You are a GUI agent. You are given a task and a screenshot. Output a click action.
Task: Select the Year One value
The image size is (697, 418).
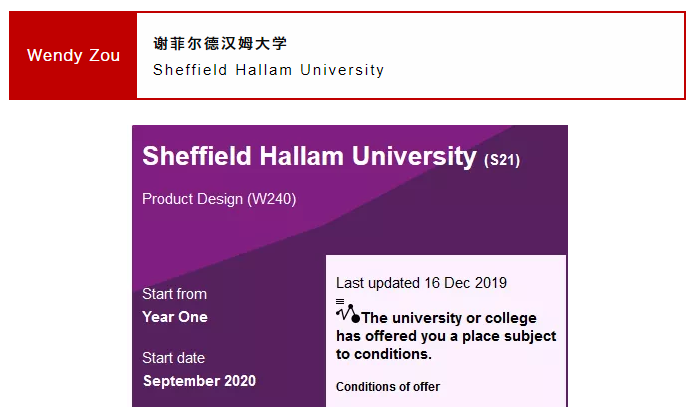(175, 317)
